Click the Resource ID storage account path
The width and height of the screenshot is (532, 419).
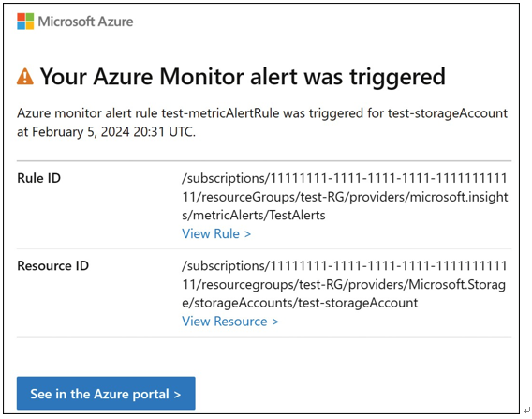click(x=345, y=284)
